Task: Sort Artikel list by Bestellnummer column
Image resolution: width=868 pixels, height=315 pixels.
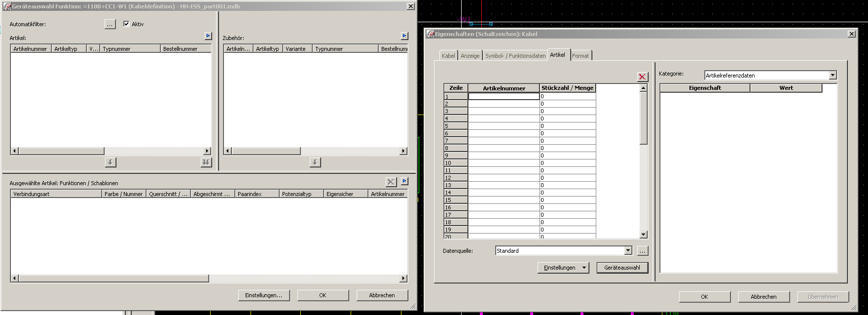Action: (186, 49)
